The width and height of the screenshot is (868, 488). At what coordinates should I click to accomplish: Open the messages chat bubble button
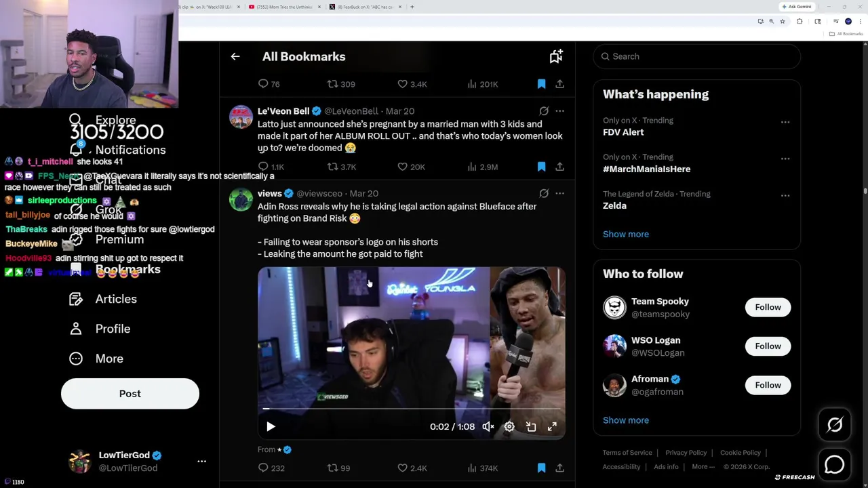(834, 464)
